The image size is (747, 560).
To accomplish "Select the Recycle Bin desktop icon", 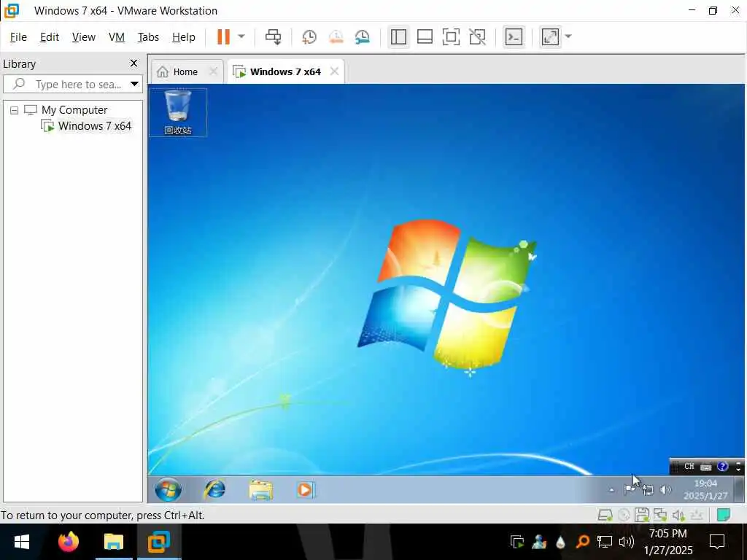I will click(x=178, y=112).
